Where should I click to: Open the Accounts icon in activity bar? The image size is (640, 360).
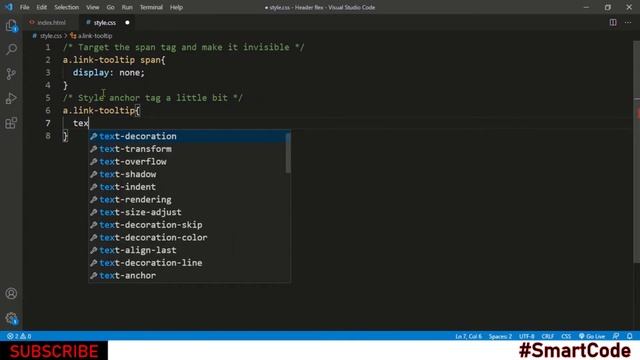[x=11, y=293]
